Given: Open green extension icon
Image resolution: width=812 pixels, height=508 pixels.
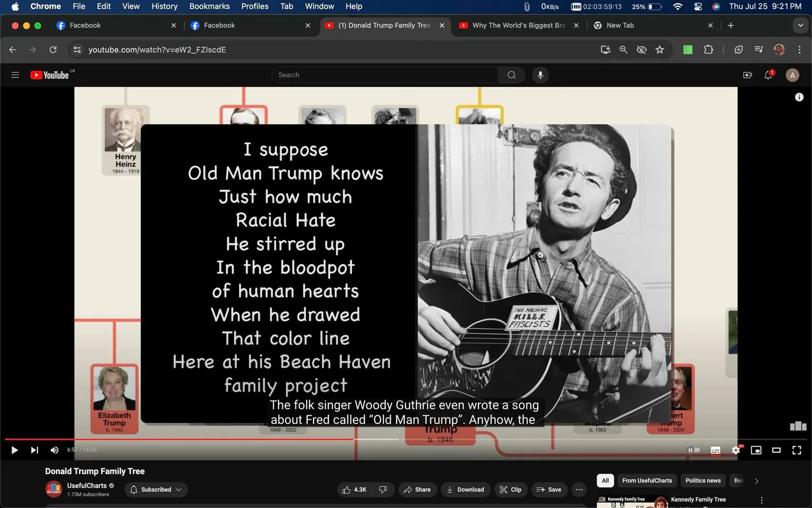Looking at the screenshot, I should 688,50.
